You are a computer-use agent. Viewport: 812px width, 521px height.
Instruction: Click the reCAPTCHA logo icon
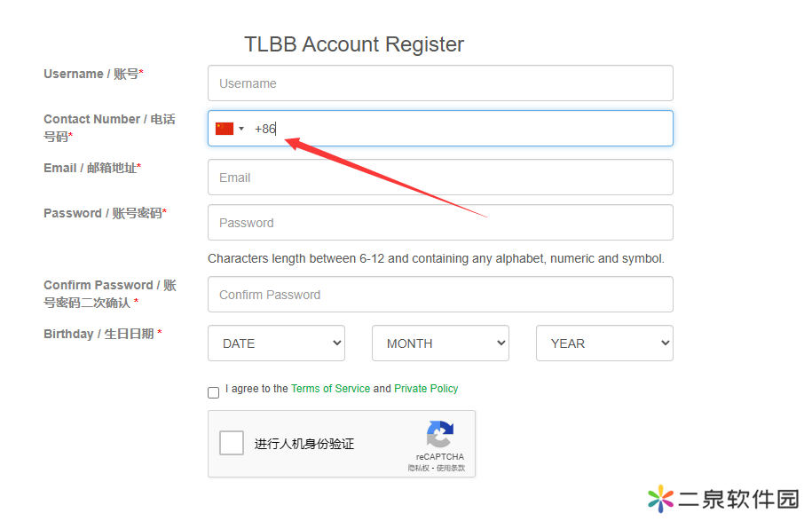tap(439, 434)
